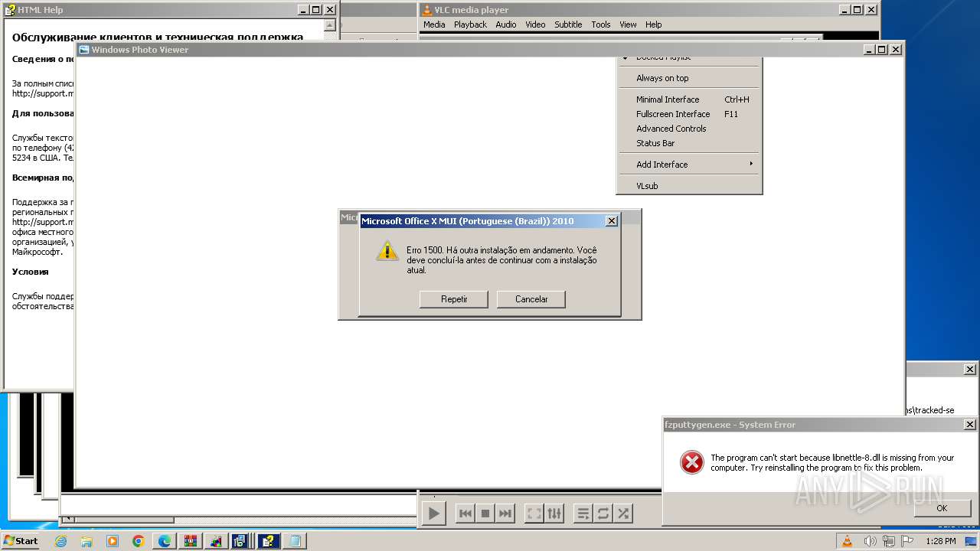The width and height of the screenshot is (980, 551).
Task: Select Advanced Controls menu entry
Action: point(689,129)
